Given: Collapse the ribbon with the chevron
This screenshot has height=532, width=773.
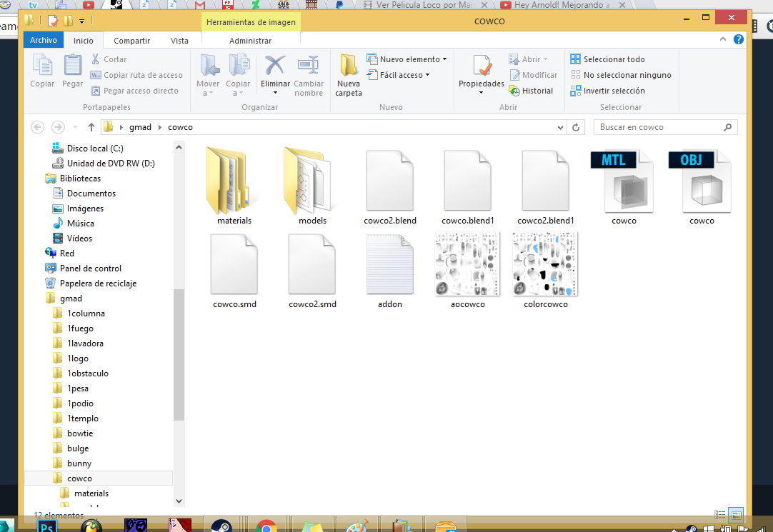Looking at the screenshot, I should (723, 39).
